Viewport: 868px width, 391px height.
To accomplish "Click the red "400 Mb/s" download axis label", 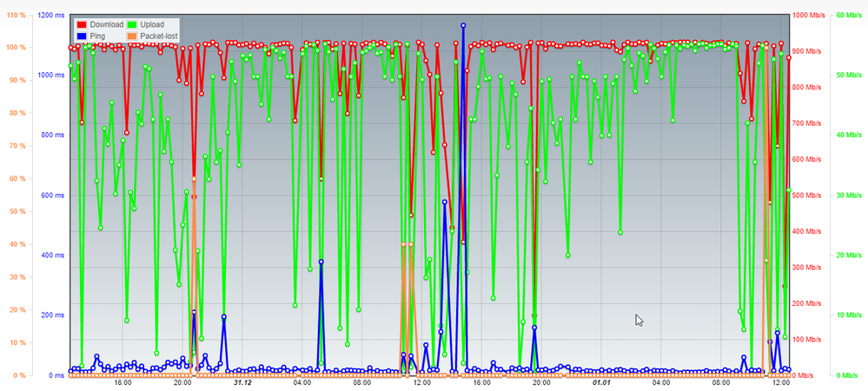I will [x=807, y=231].
